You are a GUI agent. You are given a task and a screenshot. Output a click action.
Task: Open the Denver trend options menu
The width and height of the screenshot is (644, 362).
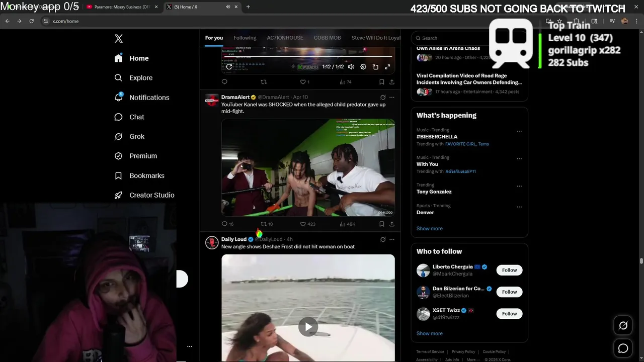pos(519,207)
